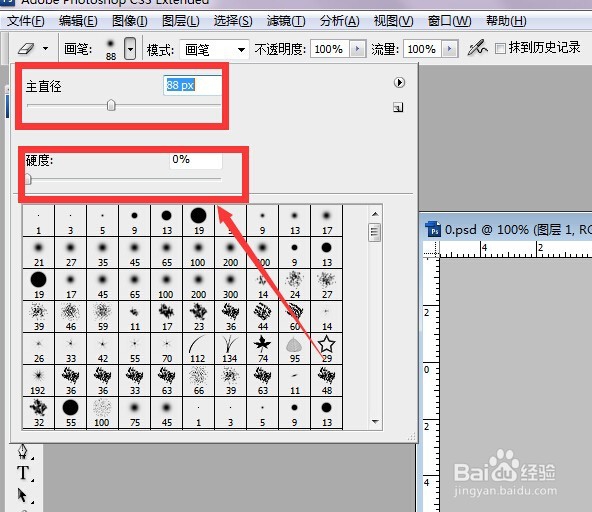Select the star 70 brush
The height and width of the screenshot is (512, 592).
[166, 349]
